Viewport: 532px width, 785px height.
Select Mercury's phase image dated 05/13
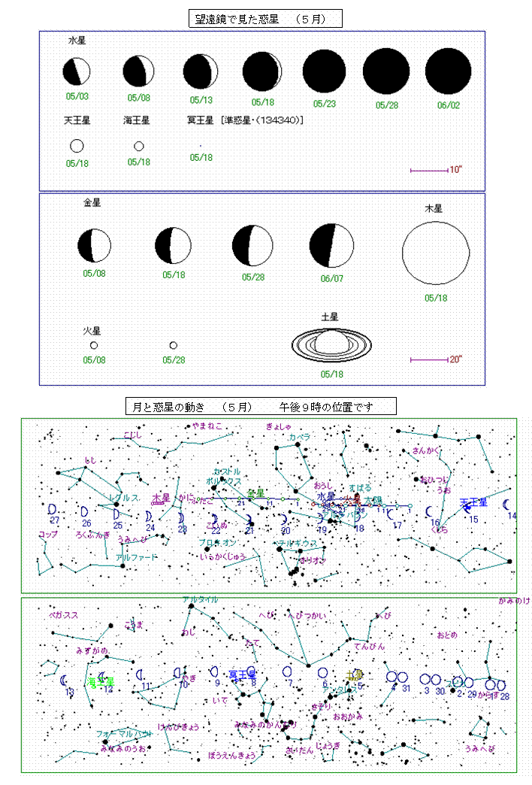201,71
